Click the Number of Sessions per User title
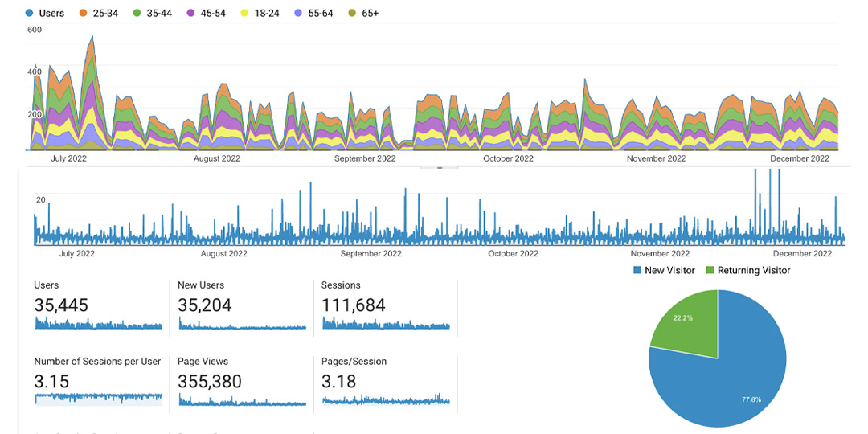The width and height of the screenshot is (868, 434). (x=97, y=362)
